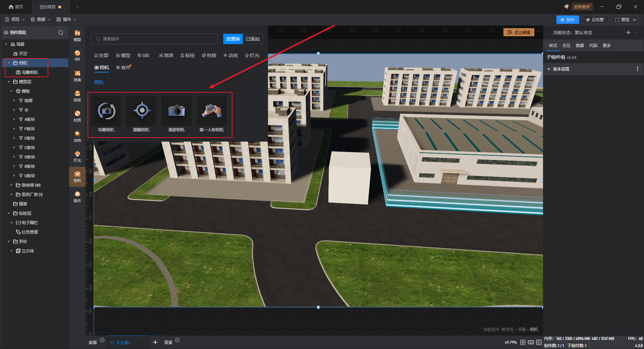Viewport: 644px width, 349px height.
Task: Click the plus icon beside 当前状态
Action: [628, 33]
